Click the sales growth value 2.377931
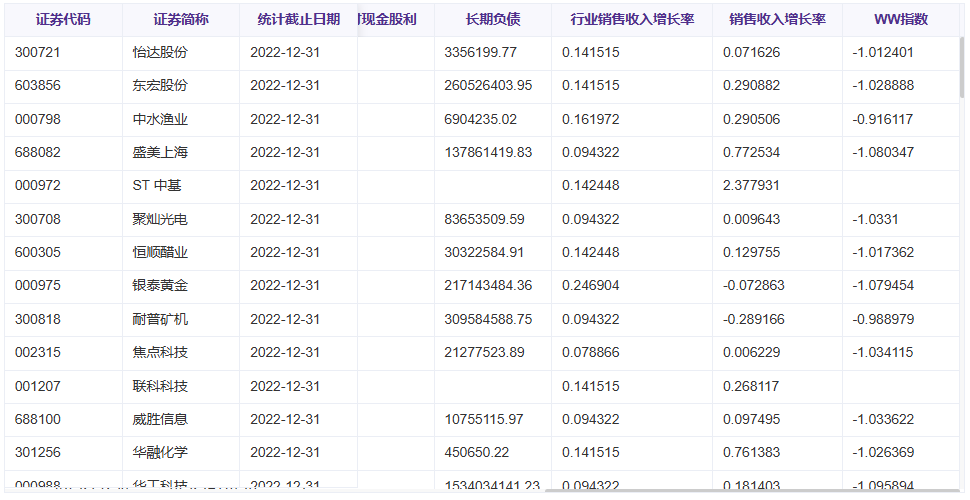This screenshot has width=970, height=500. click(x=752, y=186)
